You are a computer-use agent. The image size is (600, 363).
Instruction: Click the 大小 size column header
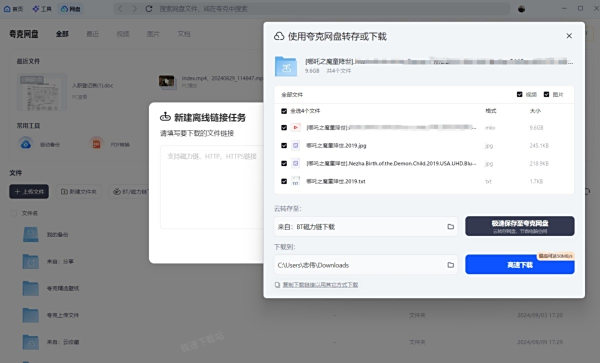[535, 111]
